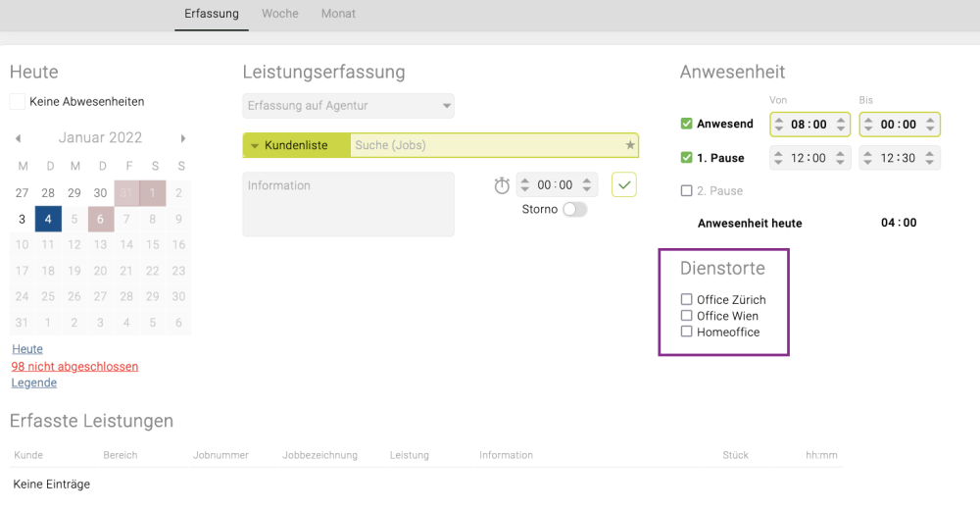Switch to the Woche tab
The height and width of the screenshot is (511, 980).
point(280,14)
